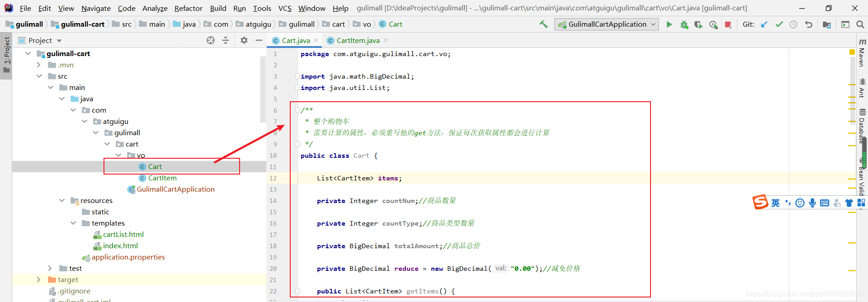868x302 pixels.
Task: Hide the Project panel with the minus icon
Action: (259, 40)
